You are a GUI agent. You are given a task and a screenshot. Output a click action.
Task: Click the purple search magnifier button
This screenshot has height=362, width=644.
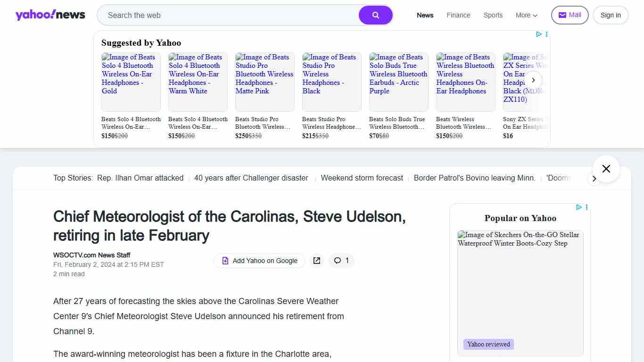[x=375, y=15]
